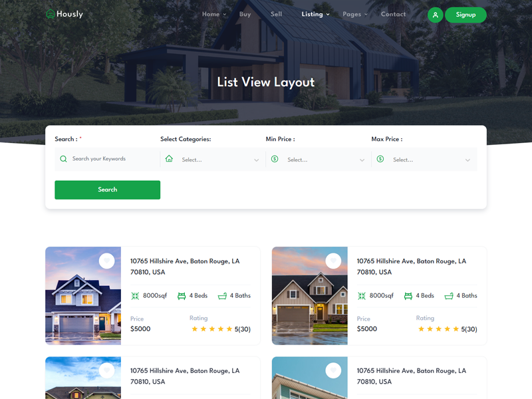Click the dollar icon in Max Price

(380, 159)
